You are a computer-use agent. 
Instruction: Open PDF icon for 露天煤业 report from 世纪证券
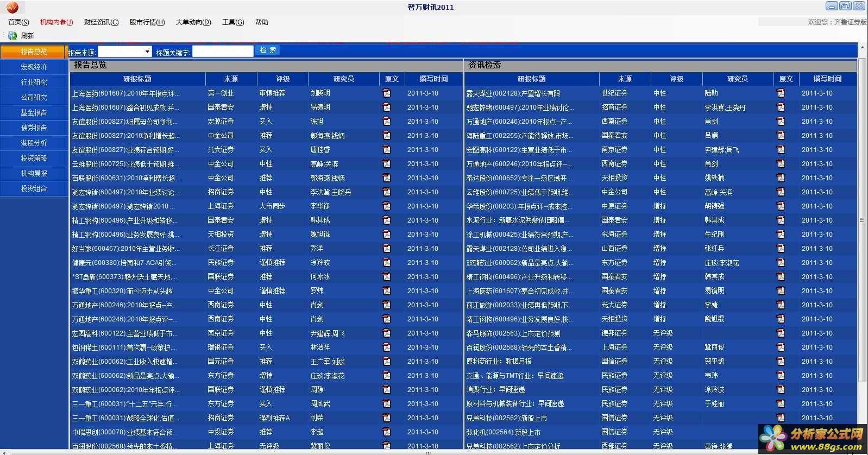point(781,93)
